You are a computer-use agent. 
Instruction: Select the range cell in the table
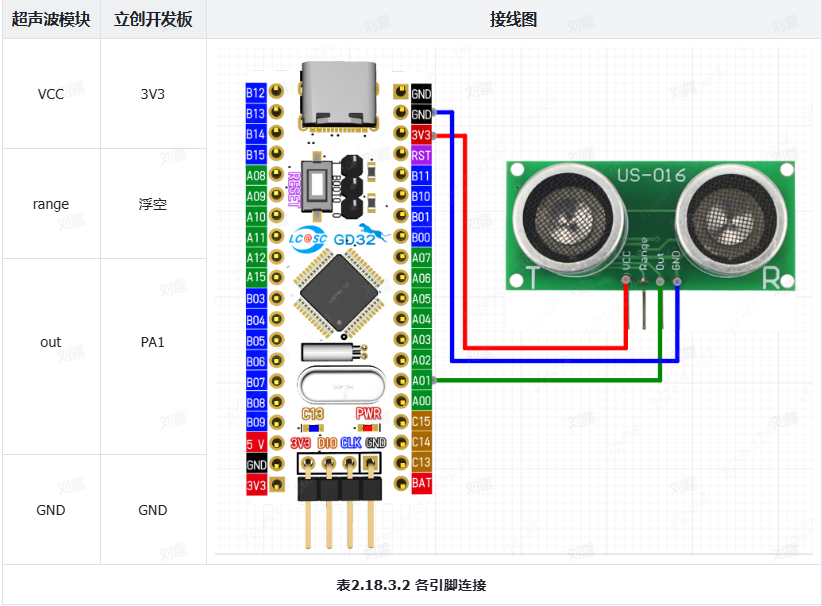(51, 204)
